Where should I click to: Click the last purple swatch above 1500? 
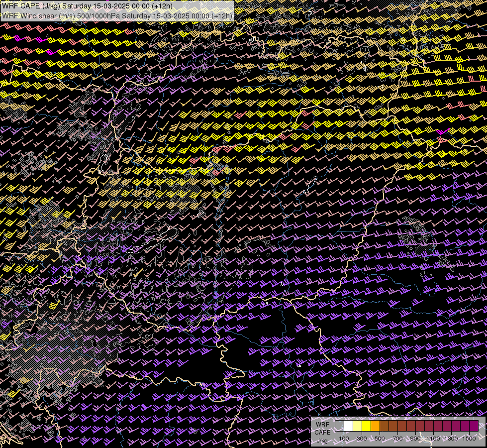[x=474, y=426]
